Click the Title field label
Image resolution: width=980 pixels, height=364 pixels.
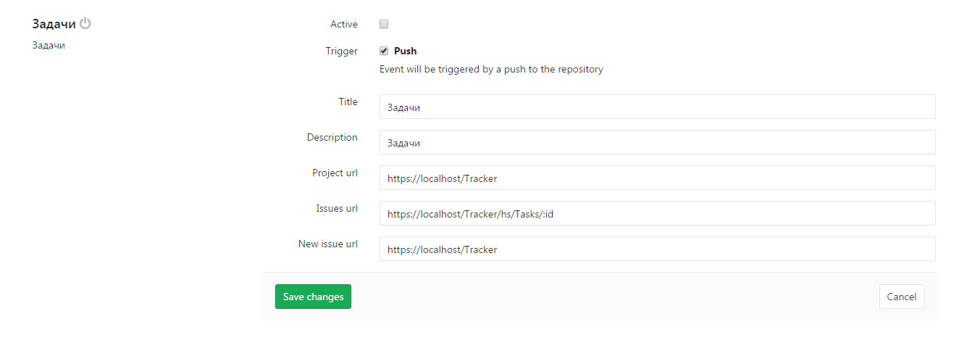click(348, 102)
